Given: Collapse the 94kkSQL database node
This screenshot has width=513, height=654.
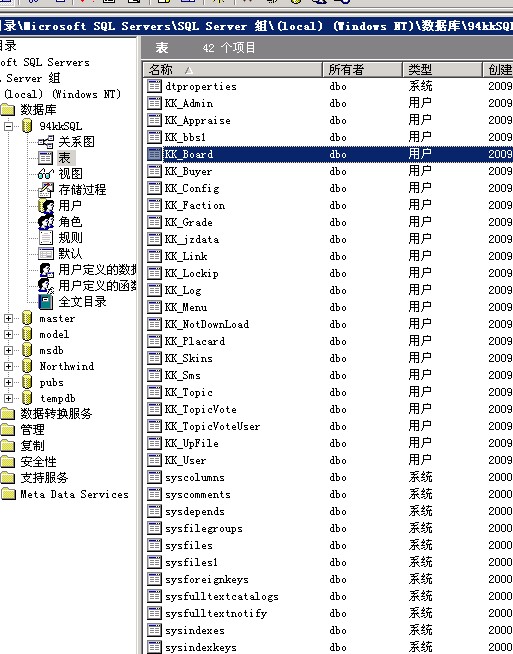Looking at the screenshot, I should (x=8, y=126).
